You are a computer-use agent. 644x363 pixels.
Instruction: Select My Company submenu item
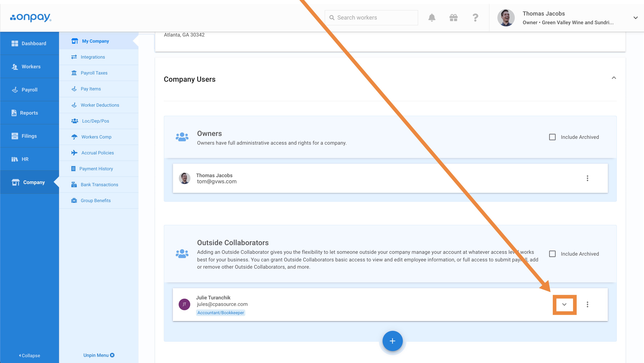click(x=99, y=41)
